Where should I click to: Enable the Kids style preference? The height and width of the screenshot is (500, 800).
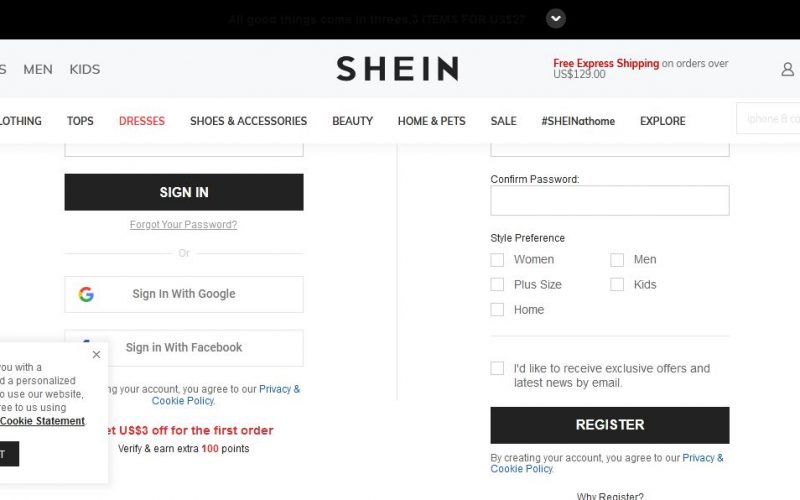(617, 285)
